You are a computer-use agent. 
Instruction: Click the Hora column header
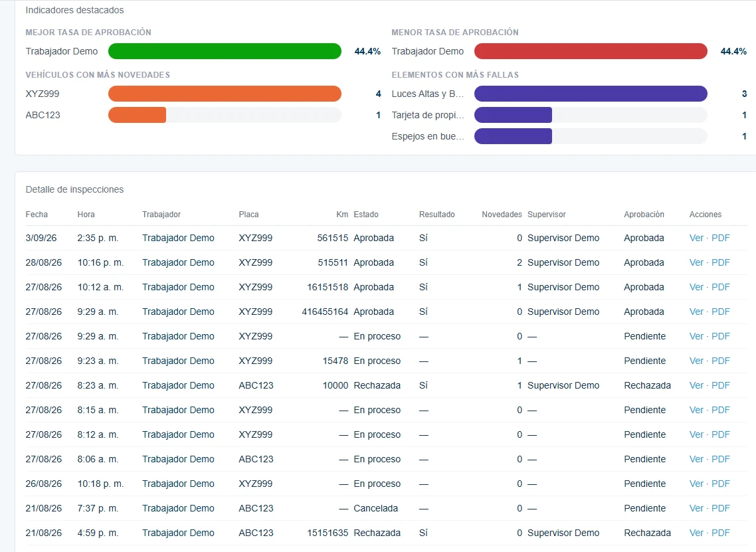[x=86, y=215]
